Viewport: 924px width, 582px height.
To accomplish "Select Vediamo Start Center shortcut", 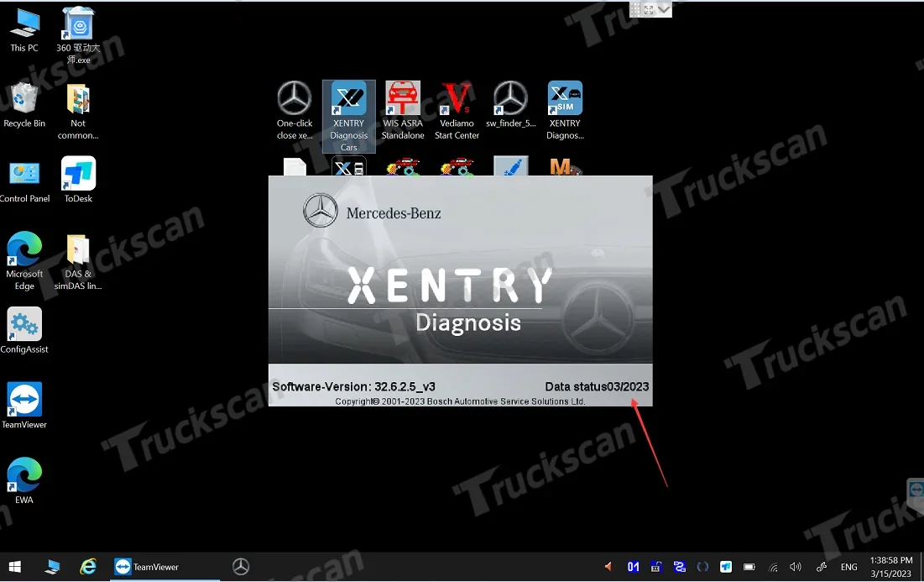I will click(x=457, y=111).
